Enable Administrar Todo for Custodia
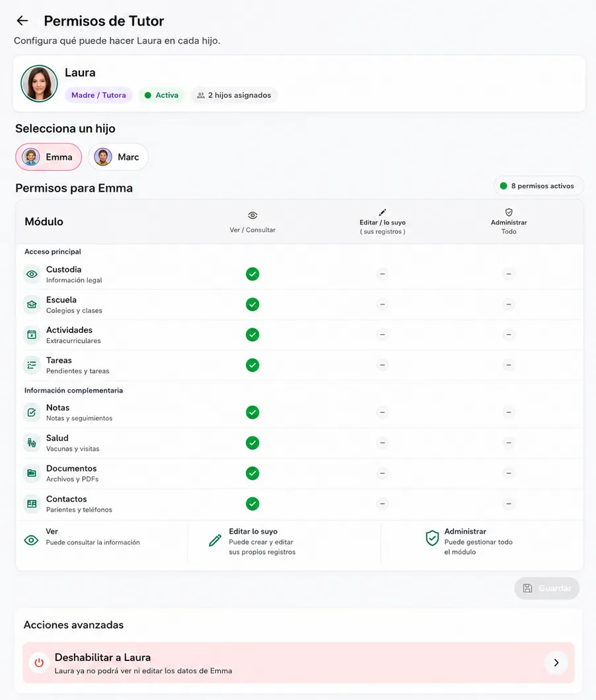The height and width of the screenshot is (700, 596). (x=508, y=274)
